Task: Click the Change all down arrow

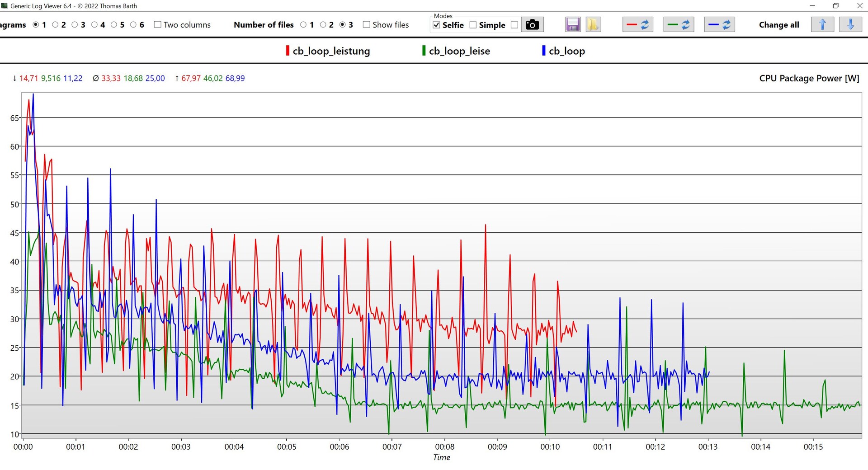Action: pos(850,25)
